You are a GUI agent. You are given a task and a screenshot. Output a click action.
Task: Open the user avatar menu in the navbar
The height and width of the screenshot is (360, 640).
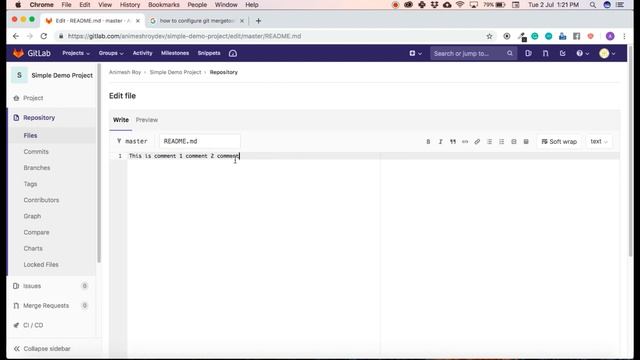pos(607,53)
